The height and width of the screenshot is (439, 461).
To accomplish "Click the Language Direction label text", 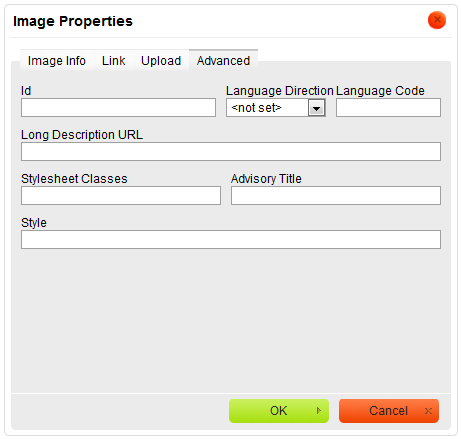I will (x=280, y=91).
